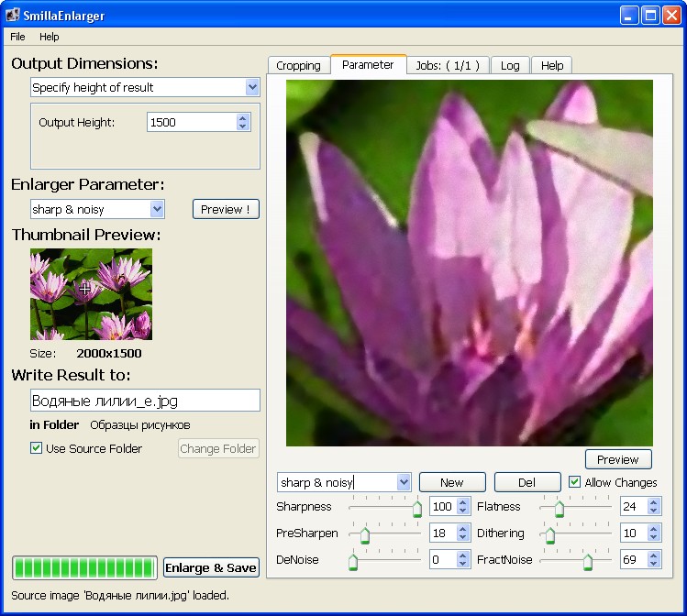Open the Jobs (1/1) tab
Image resolution: width=687 pixels, height=616 pixels.
coord(448,65)
